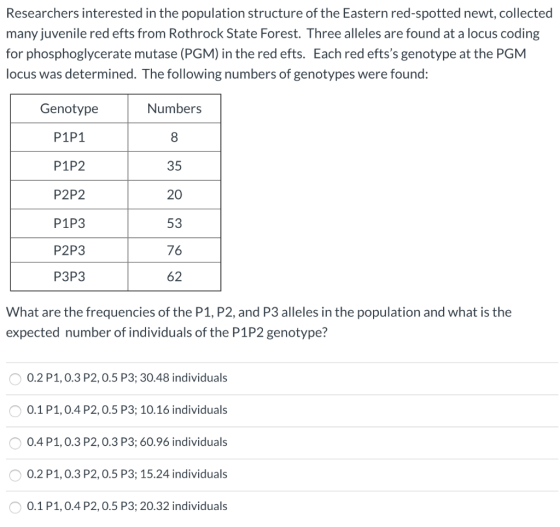The height and width of the screenshot is (527, 560).
Task: Click the P3P3 genotype table cell
Action: [69, 277]
